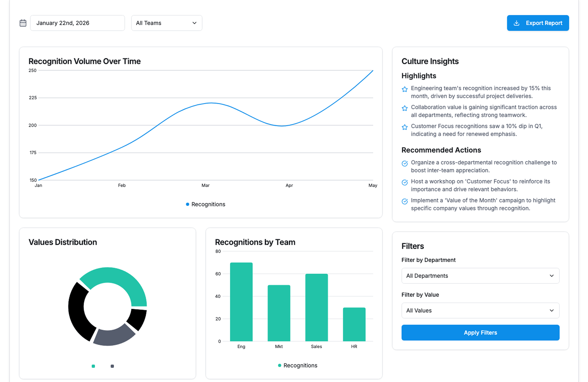Click the gray legend swatch under the donut

click(112, 366)
